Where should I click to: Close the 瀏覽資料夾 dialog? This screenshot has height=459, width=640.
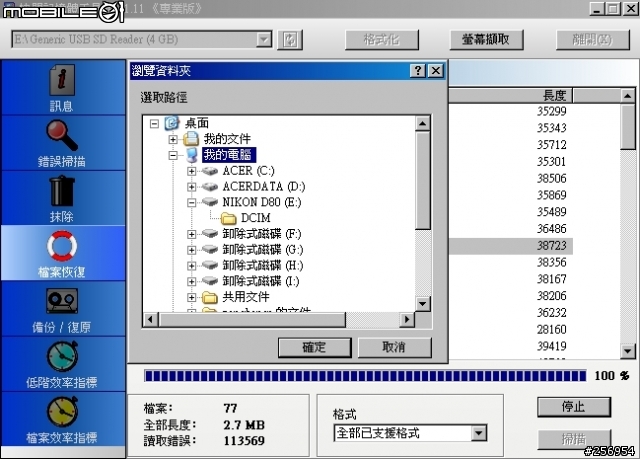(x=436, y=71)
